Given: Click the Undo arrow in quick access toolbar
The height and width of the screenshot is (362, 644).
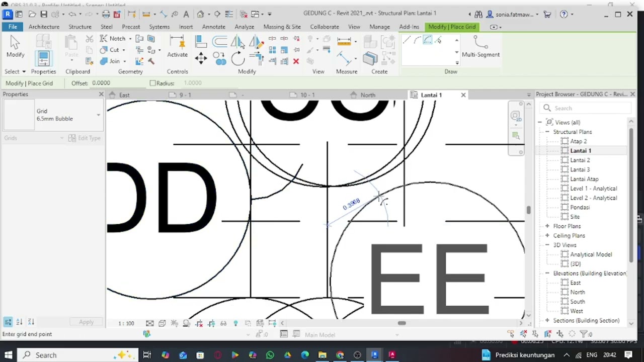Looking at the screenshot, I should click(72, 14).
